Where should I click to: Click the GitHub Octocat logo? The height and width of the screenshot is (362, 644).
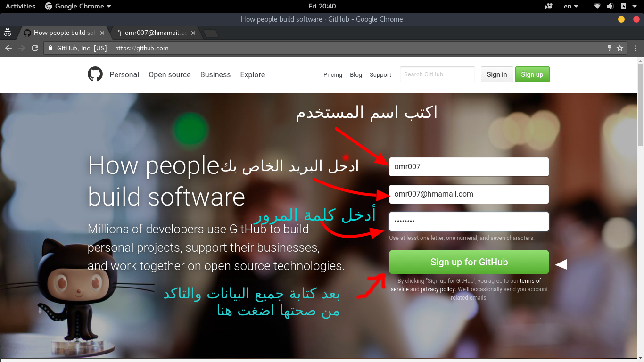click(x=95, y=74)
